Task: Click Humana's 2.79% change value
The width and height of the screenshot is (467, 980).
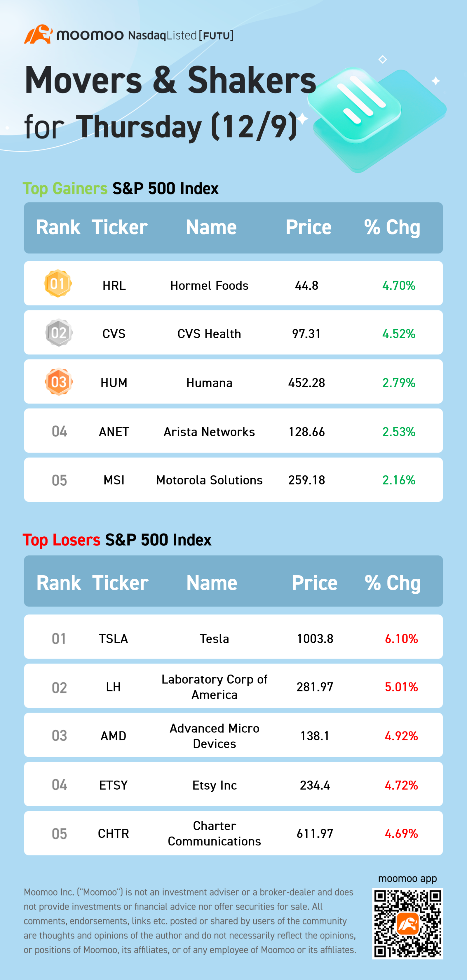Action: [398, 383]
